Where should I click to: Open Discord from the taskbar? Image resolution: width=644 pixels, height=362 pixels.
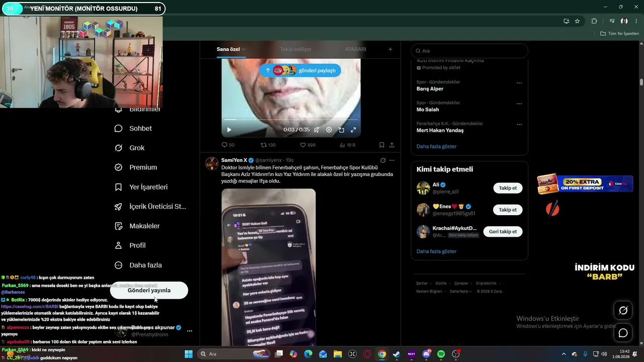pos(427,354)
